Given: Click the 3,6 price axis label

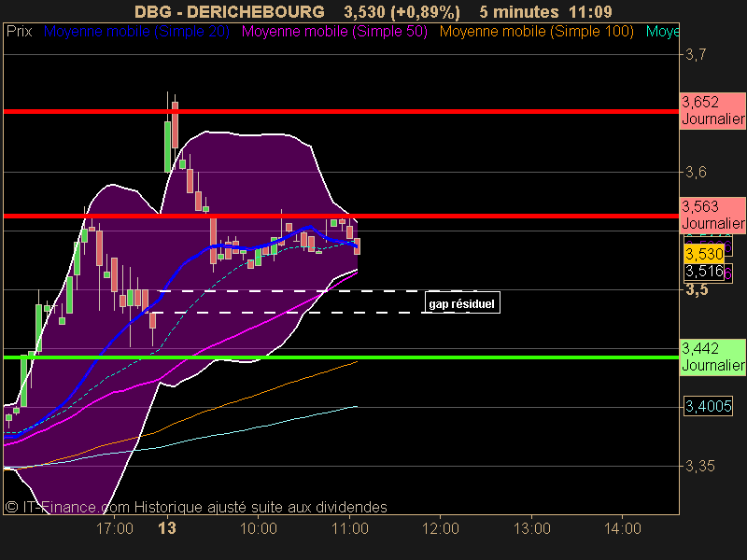Looking at the screenshot, I should click(x=696, y=172).
